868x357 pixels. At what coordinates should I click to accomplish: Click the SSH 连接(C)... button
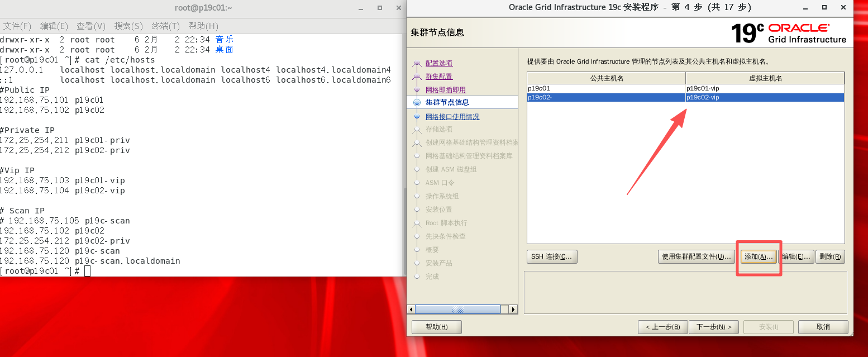552,256
